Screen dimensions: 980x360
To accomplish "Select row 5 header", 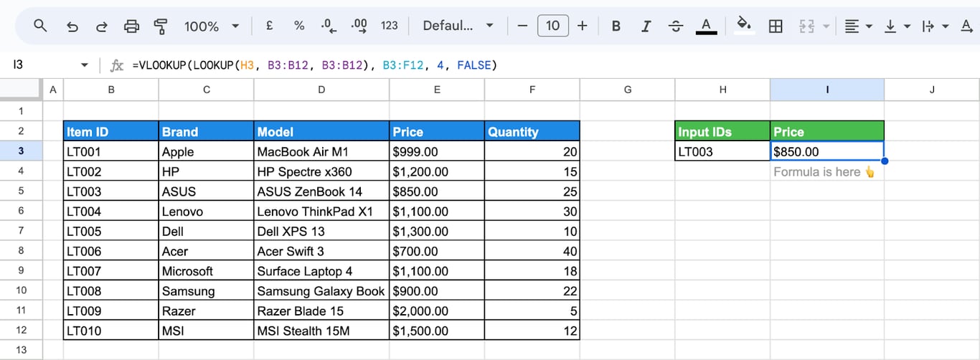I will 21,191.
